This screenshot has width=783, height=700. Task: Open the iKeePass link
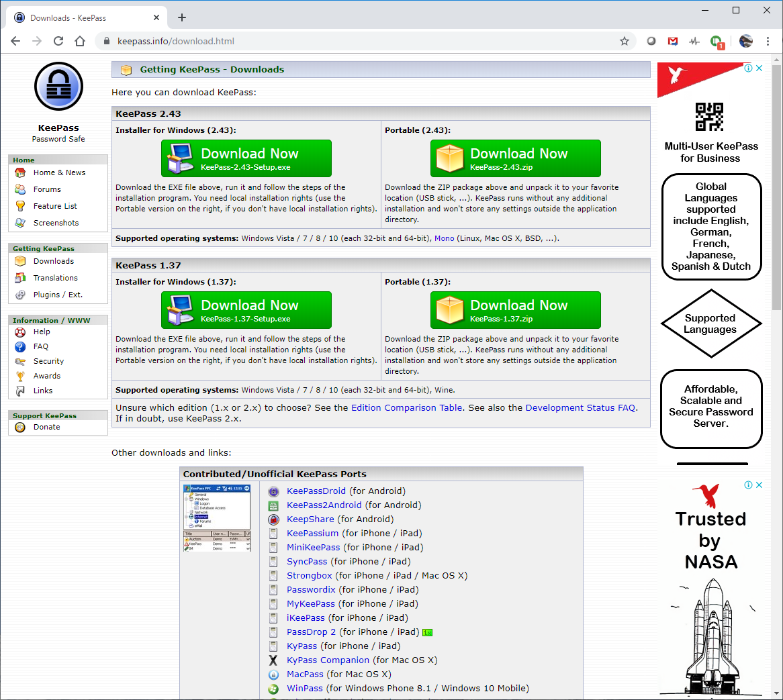[x=306, y=618]
